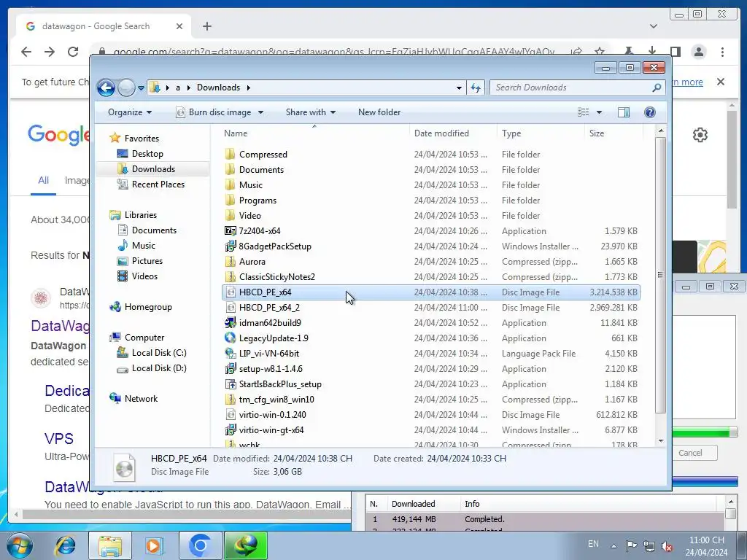The height and width of the screenshot is (560, 747).
Task: Click the Explorer file list scrollbar
Action: coord(660,275)
